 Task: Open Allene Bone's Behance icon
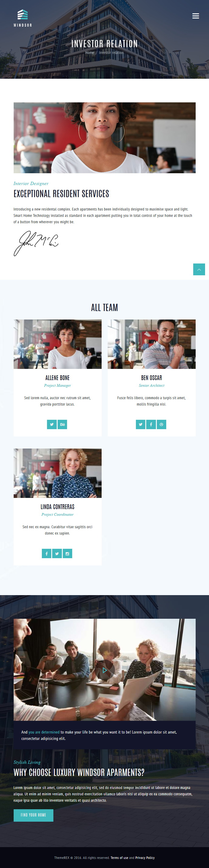click(62, 424)
